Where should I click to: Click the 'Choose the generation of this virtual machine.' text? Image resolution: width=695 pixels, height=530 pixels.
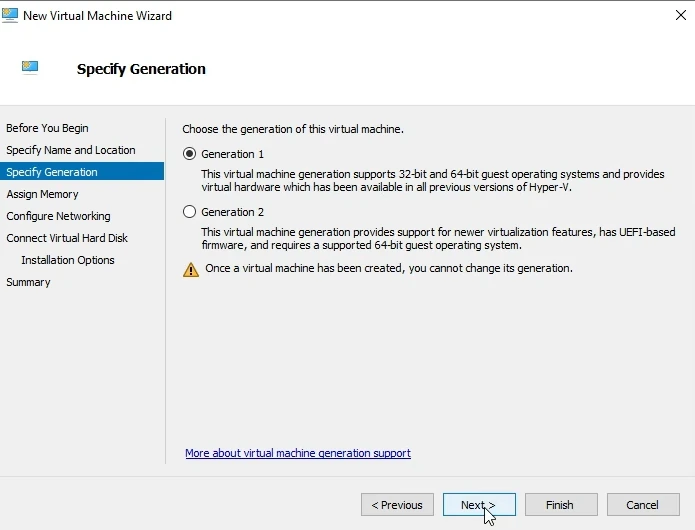[x=293, y=129]
